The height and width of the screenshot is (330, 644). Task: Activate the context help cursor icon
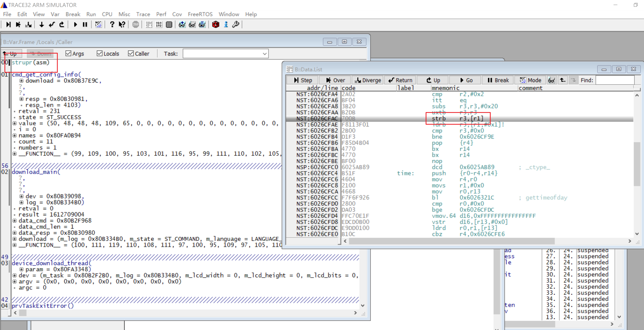[x=122, y=25]
